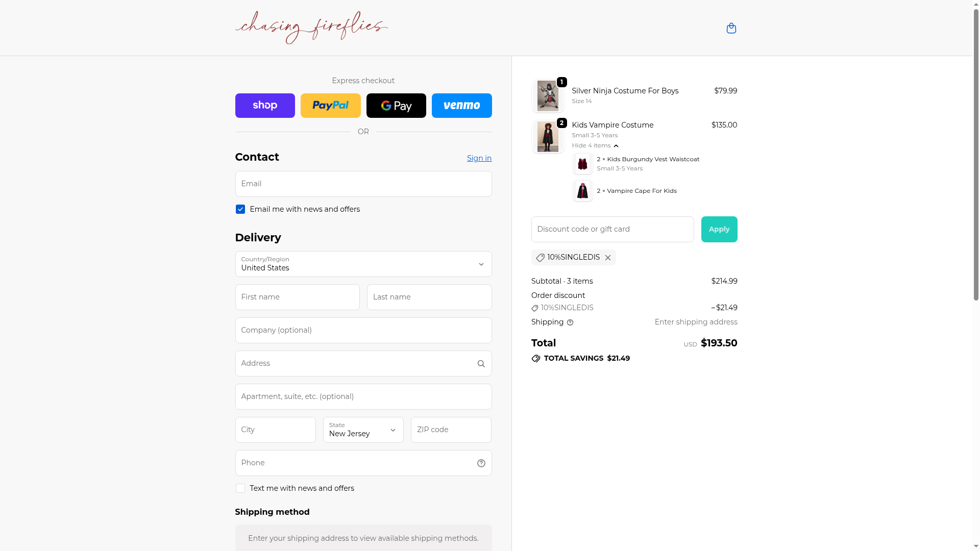Click the Apply discount button

[719, 229]
